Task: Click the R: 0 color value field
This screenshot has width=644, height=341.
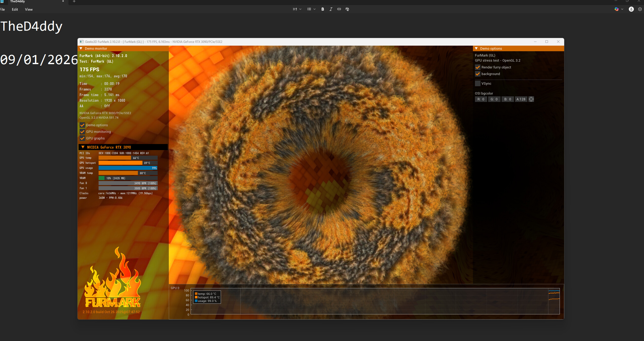Action: (481, 99)
